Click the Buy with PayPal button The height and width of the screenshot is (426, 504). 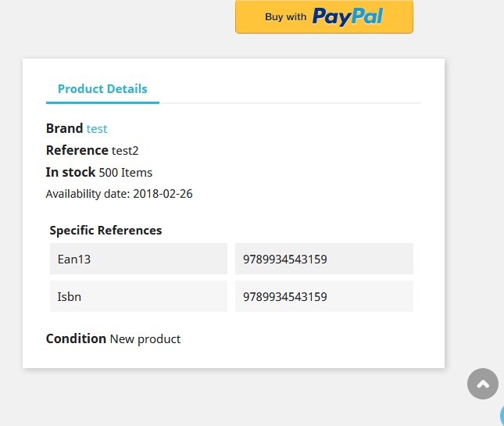coord(323,16)
